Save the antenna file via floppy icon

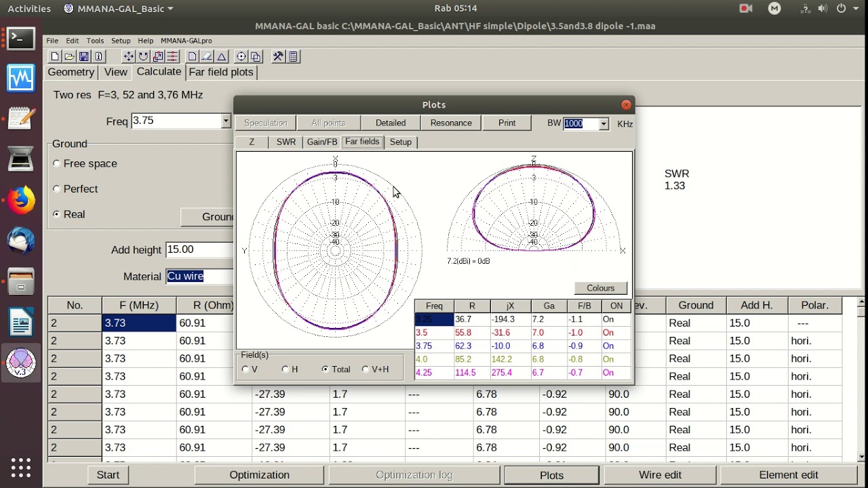coord(84,57)
